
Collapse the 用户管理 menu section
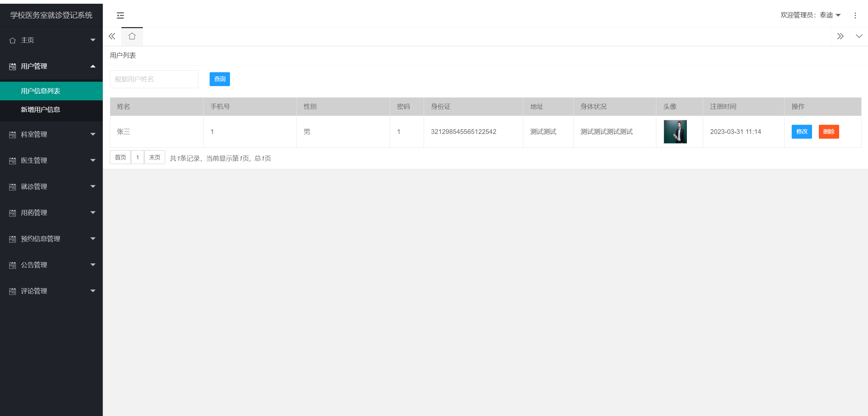[x=51, y=66]
